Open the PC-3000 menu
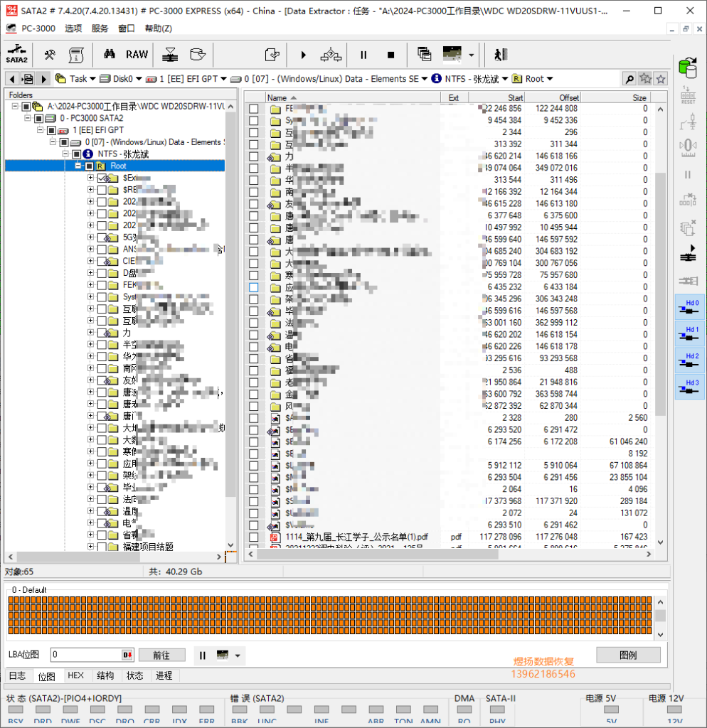 click(38, 28)
